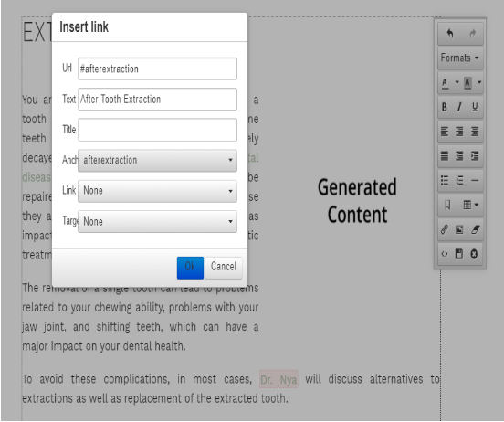Align text left in toolbar
Image resolution: width=504 pixels, height=422 pixels.
pos(445,132)
